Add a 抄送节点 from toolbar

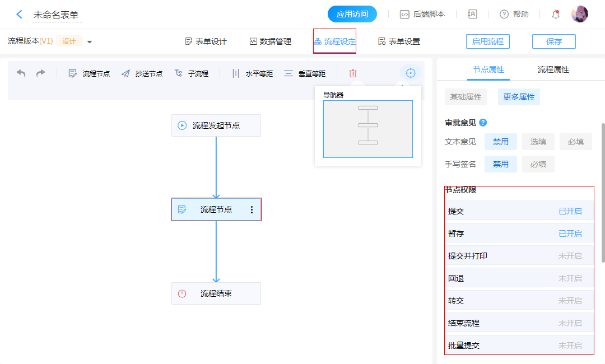pyautogui.click(x=142, y=73)
